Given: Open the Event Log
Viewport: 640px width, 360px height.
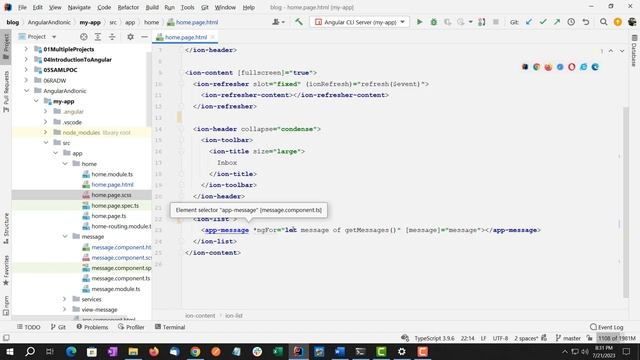Looking at the screenshot, I should (607, 327).
